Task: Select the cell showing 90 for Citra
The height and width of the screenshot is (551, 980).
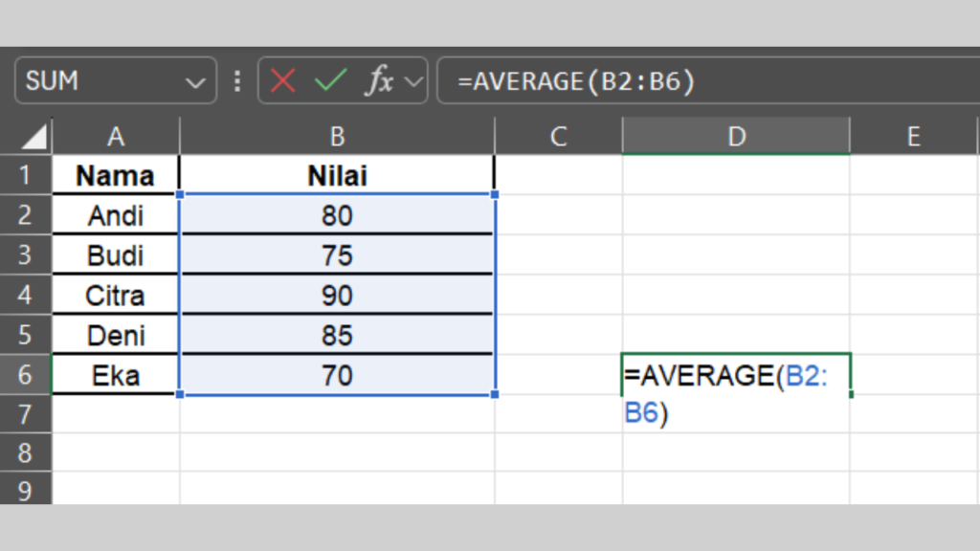Action: point(337,295)
